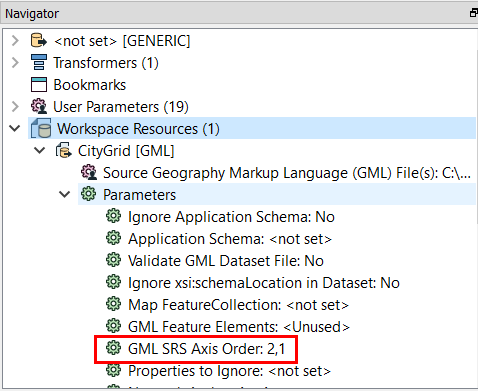Screen dimensions: 478x391
Task: Click gear icon for GML Feature Elements
Action: [113, 326]
